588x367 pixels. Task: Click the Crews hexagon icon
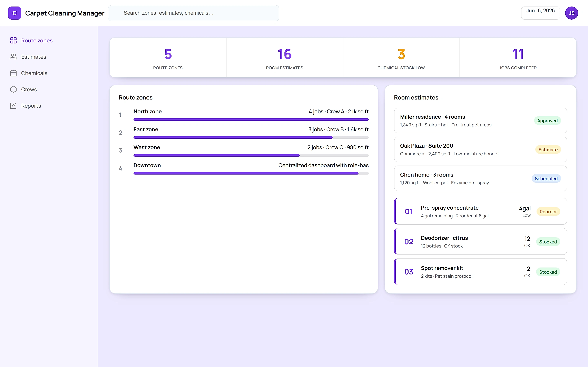(x=13, y=89)
